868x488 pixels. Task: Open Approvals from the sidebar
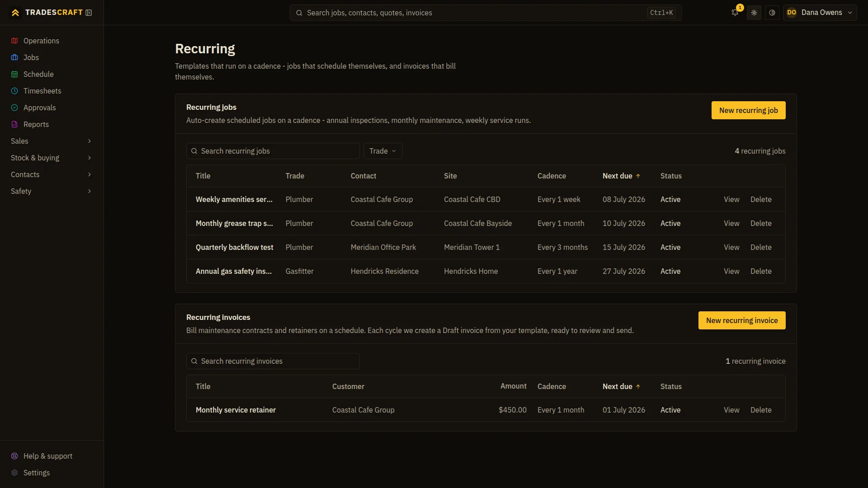click(x=52, y=108)
